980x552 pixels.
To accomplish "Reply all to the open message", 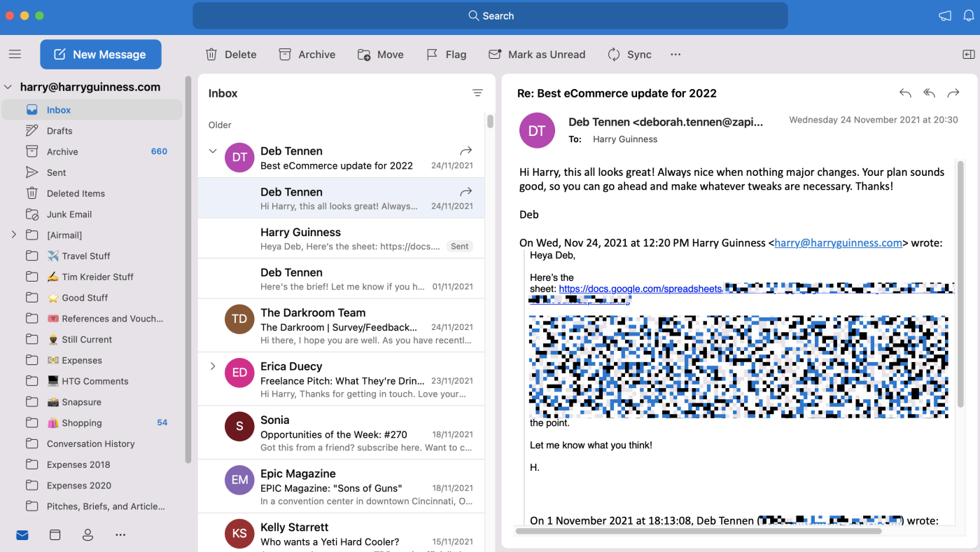I will click(929, 93).
